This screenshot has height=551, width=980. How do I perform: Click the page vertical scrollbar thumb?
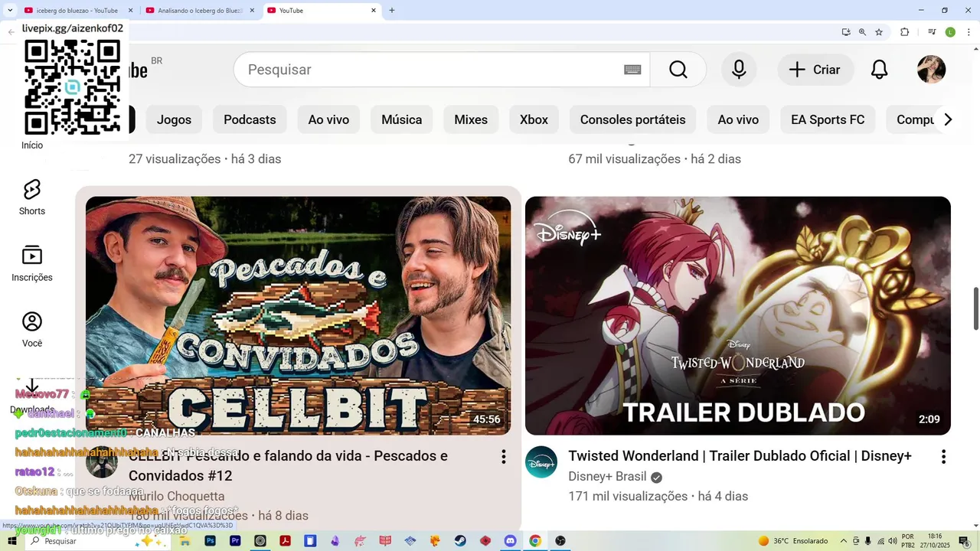click(x=975, y=308)
